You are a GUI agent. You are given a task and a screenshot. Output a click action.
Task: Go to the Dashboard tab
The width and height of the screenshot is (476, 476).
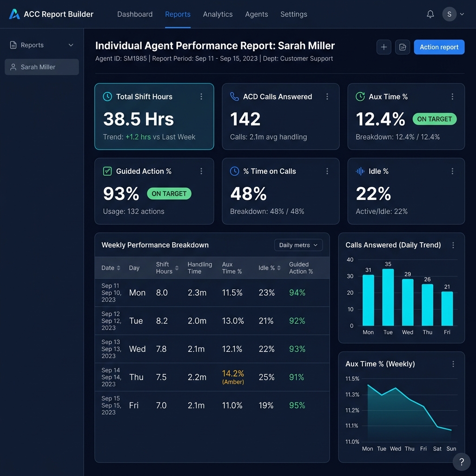[x=135, y=14]
